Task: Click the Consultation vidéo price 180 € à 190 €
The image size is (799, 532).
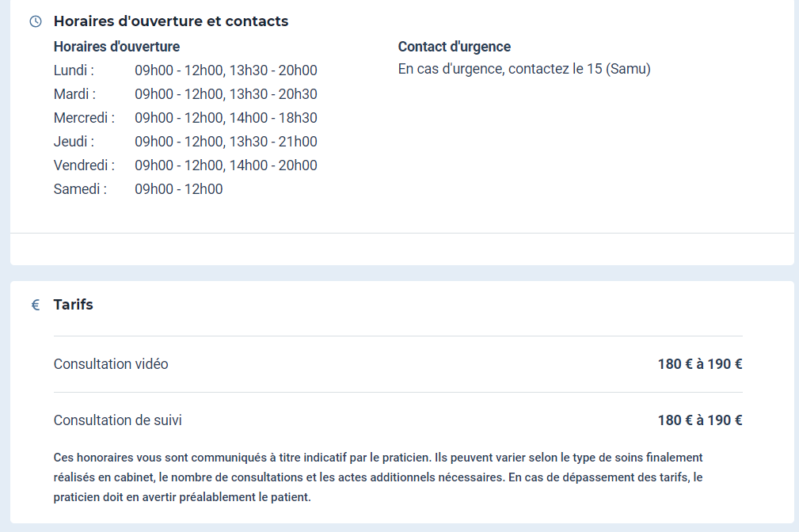Action: (x=700, y=364)
